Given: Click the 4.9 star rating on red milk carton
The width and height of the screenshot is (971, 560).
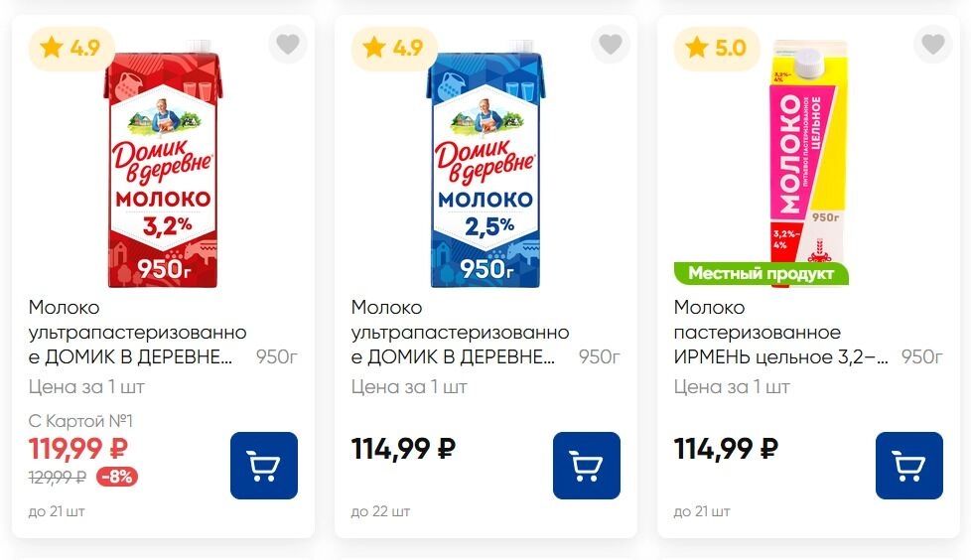Looking at the screenshot, I should coord(72,48).
